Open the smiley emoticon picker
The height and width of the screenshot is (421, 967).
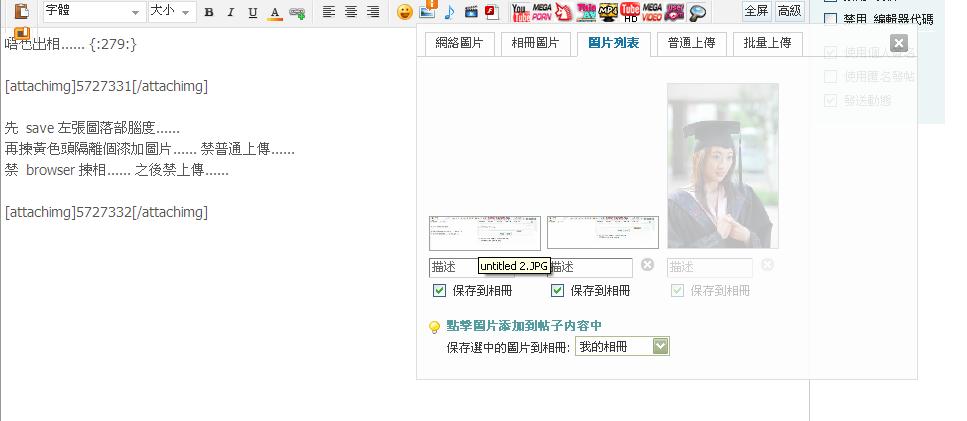coord(404,12)
